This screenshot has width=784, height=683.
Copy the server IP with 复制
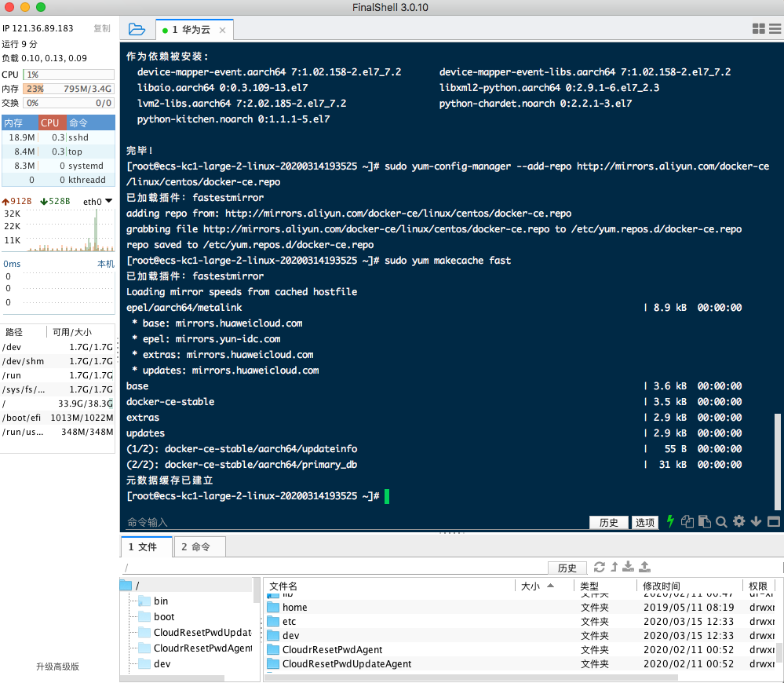tap(102, 28)
